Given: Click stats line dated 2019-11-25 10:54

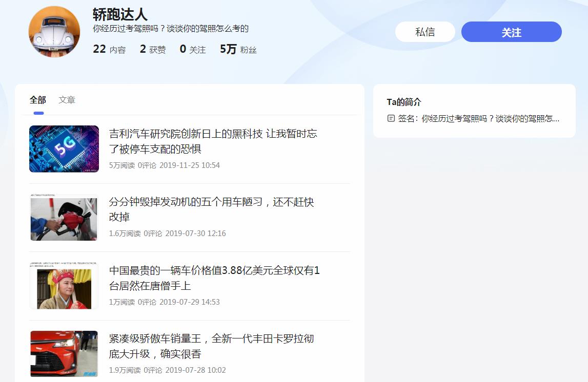Looking at the screenshot, I should pos(164,165).
